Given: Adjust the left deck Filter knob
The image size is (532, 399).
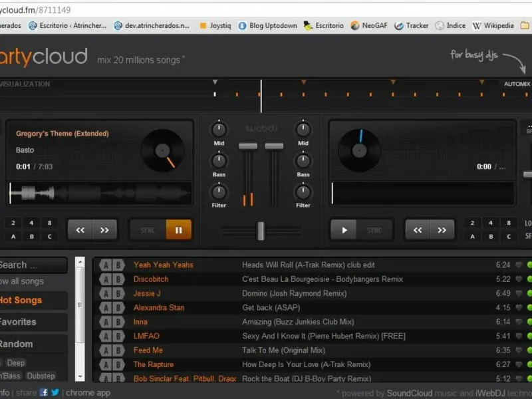Looking at the screenshot, I should coord(219,192).
